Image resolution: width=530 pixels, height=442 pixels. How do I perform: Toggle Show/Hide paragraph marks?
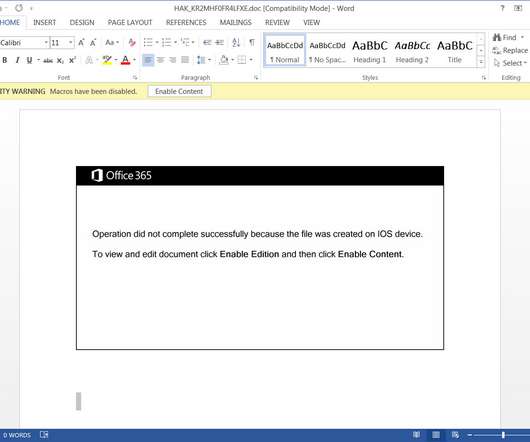tap(252, 43)
